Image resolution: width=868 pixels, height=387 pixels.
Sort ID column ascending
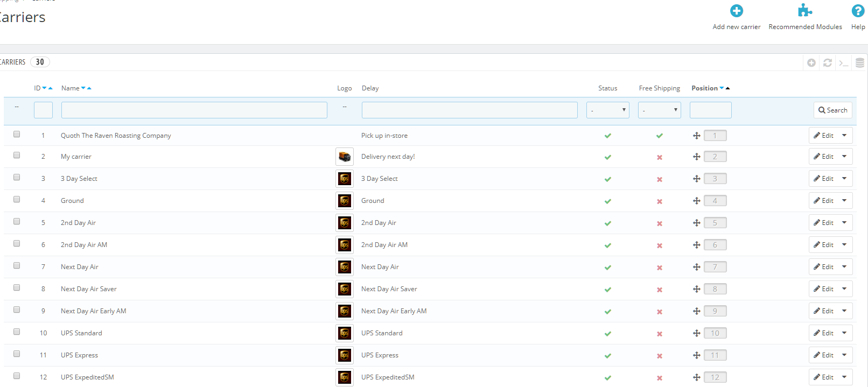coord(51,88)
